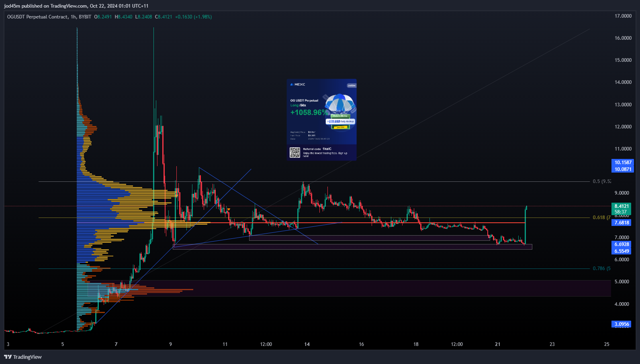Click the close value C8.4121 in legend

pyautogui.click(x=164, y=17)
